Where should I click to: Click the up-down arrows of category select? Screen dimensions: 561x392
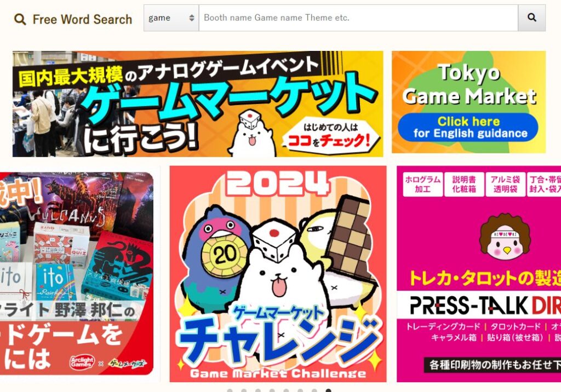point(192,18)
